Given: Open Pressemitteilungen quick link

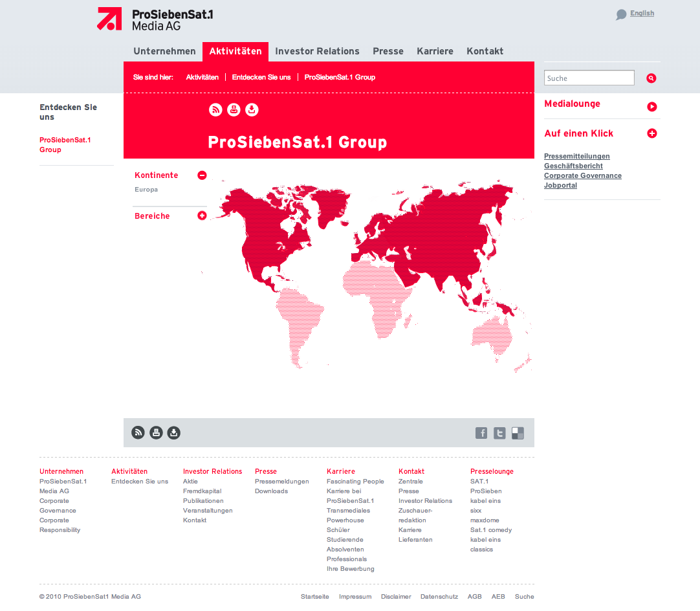Looking at the screenshot, I should (x=577, y=157).
